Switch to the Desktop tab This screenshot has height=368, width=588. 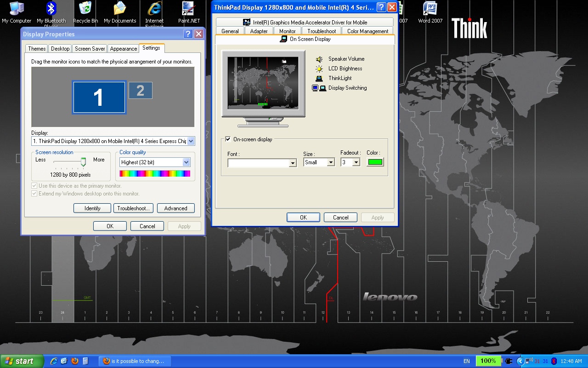[60, 49]
